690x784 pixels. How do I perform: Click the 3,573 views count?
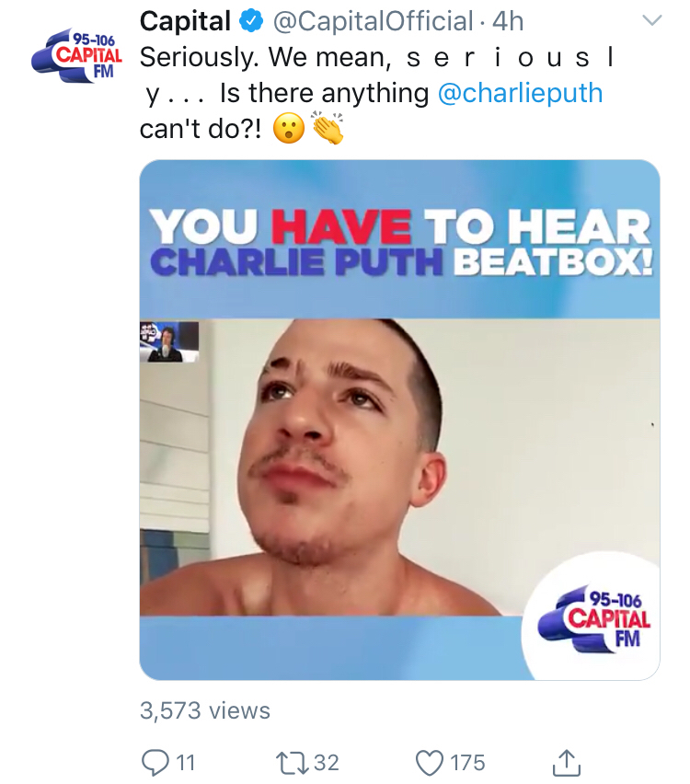click(205, 710)
